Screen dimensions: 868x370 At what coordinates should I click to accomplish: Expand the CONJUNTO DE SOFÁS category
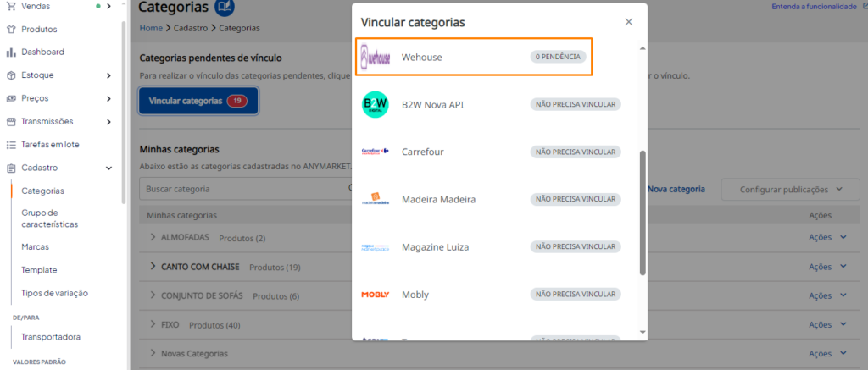click(153, 295)
